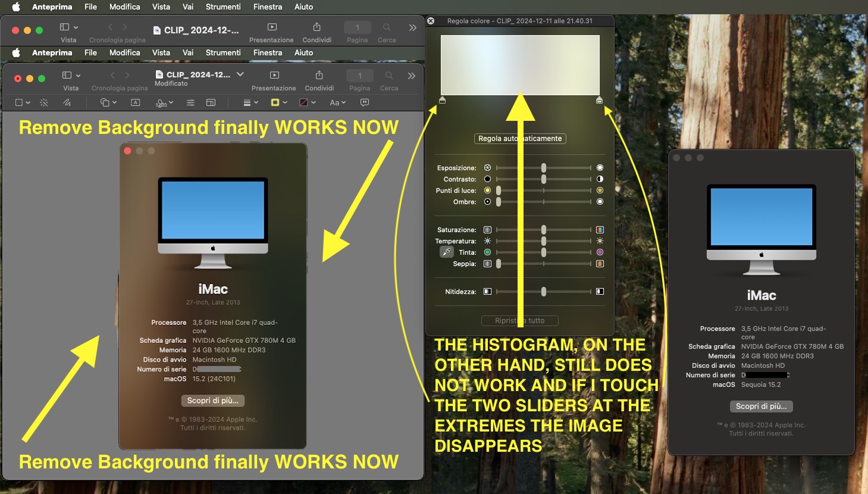Click the yellow highlight icon left of the Punti di luce slider
This screenshot has height=494, width=868.
tap(487, 190)
